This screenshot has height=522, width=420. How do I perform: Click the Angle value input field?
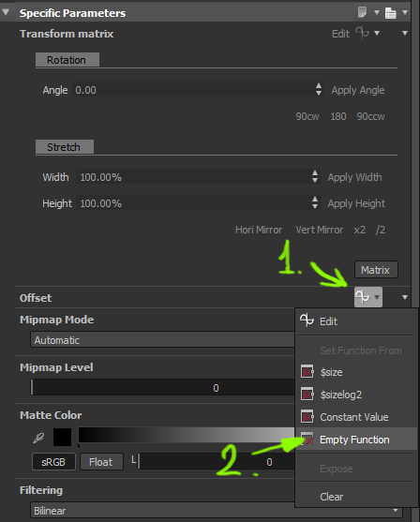point(193,90)
